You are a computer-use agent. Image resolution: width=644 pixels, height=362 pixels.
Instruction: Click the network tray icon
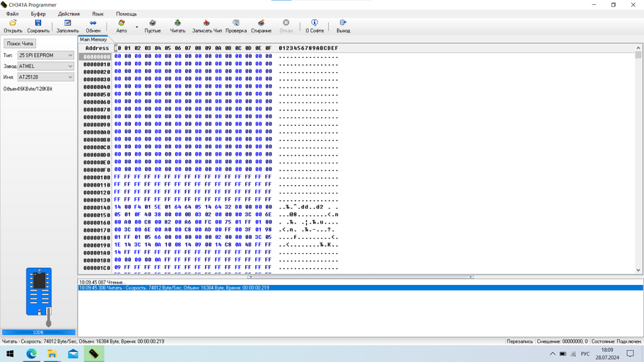tap(573, 354)
